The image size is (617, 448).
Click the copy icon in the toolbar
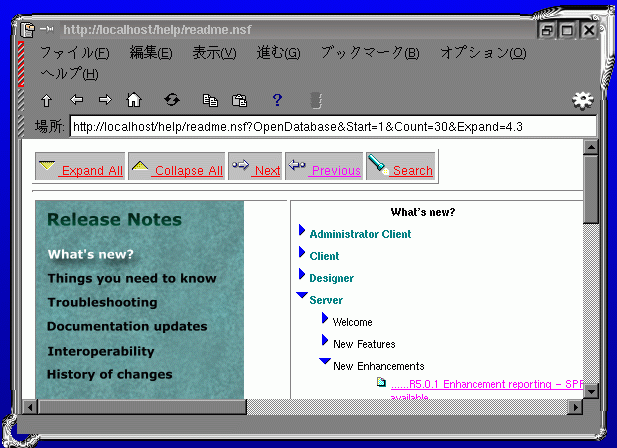click(210, 100)
